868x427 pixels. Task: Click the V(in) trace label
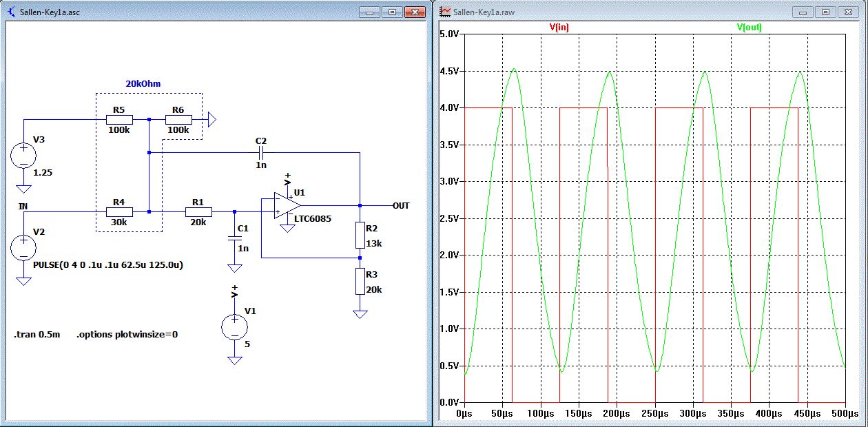(x=559, y=28)
